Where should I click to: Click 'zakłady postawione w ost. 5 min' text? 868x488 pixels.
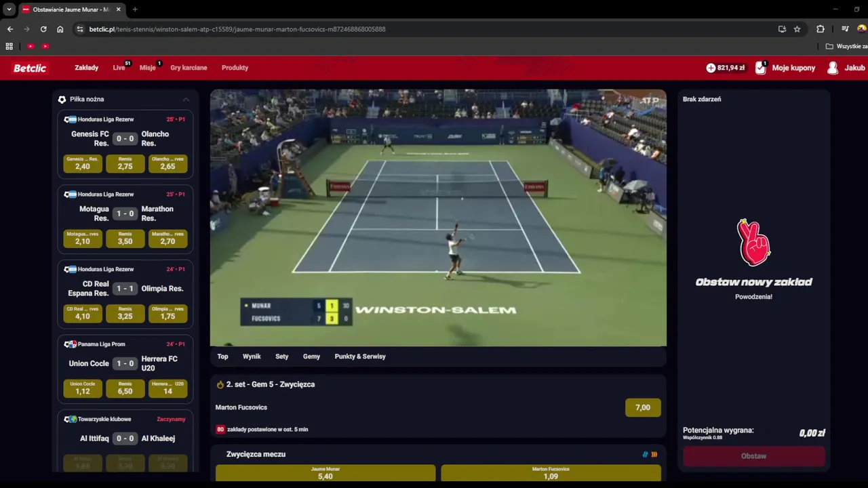(267, 429)
